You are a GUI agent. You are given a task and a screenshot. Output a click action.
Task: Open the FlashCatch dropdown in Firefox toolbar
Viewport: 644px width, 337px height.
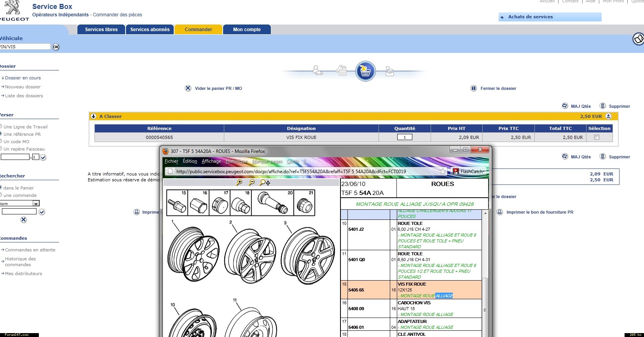[469, 171]
